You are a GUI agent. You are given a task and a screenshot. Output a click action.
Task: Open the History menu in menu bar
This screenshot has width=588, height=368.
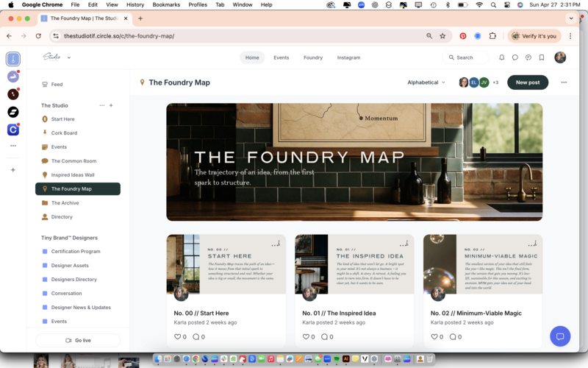coord(135,4)
